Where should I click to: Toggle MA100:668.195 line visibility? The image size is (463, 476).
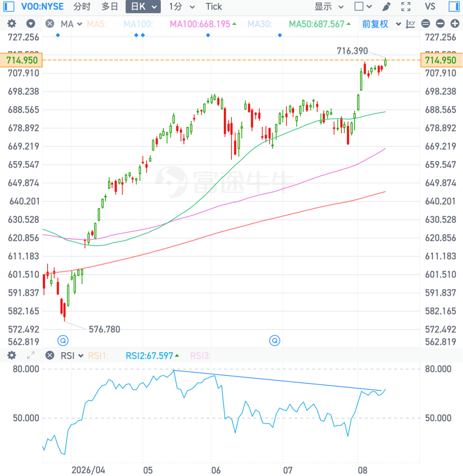pyautogui.click(x=203, y=24)
